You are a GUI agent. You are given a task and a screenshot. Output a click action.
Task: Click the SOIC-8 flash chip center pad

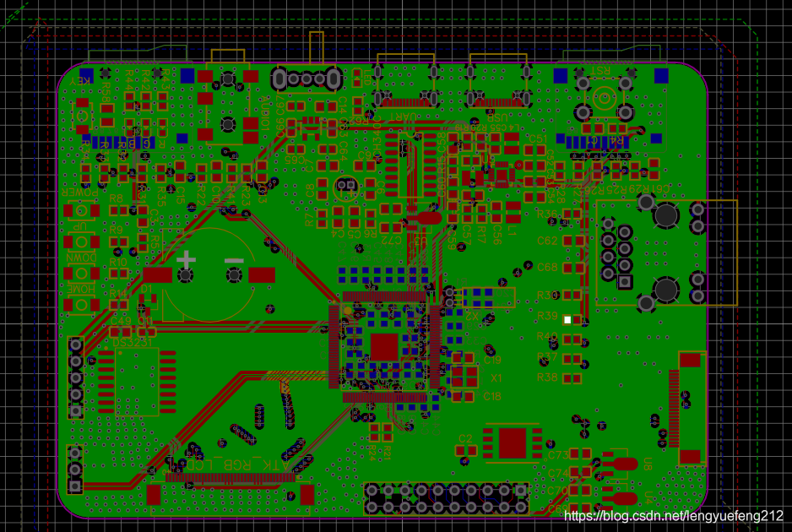pos(513,443)
